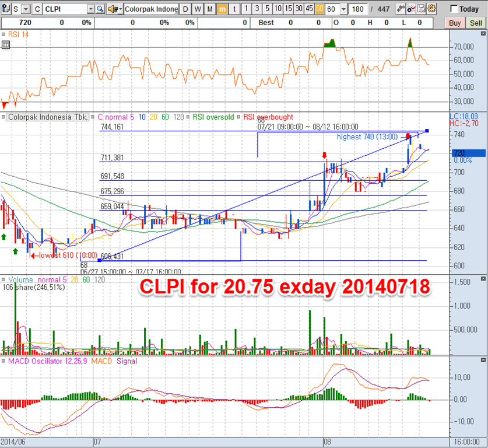
Task: Choose the 15-minute interval button
Action: pyautogui.click(x=289, y=9)
